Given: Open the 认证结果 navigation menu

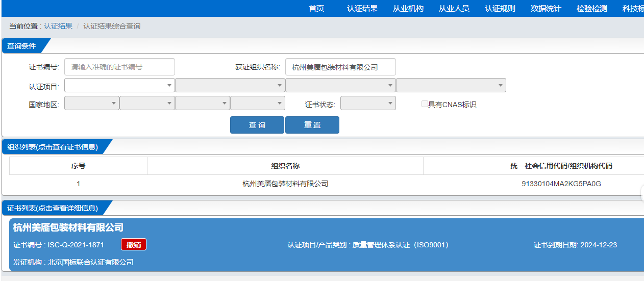Looking at the screenshot, I should click(362, 8).
